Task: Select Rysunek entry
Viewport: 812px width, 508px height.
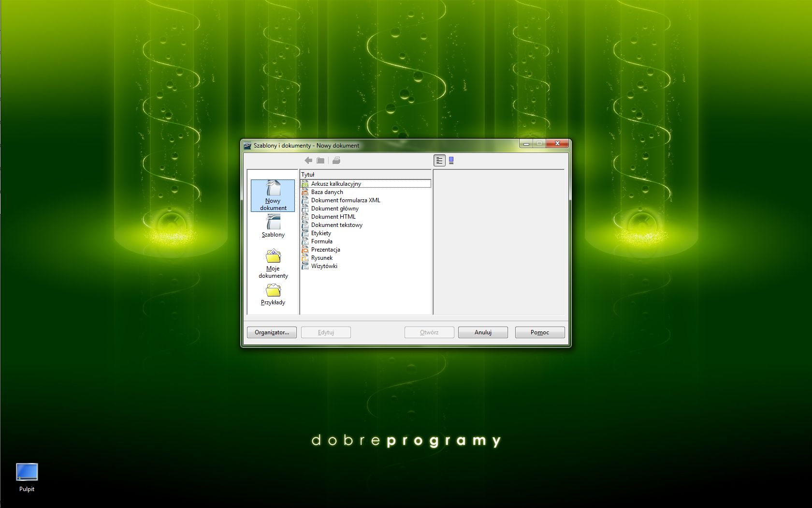Action: [365, 258]
